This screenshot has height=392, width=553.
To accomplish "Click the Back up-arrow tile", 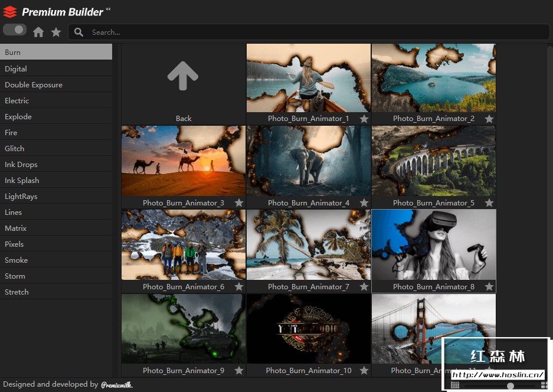I will (x=183, y=84).
